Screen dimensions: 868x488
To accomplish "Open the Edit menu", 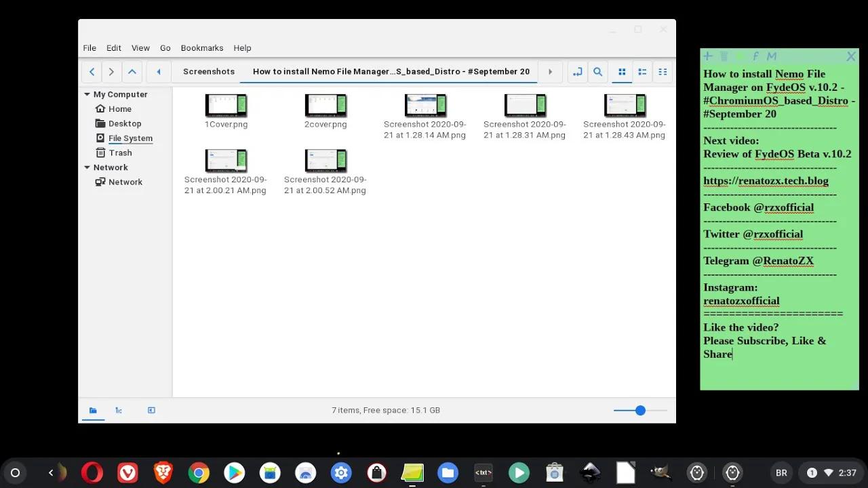I will 114,48.
